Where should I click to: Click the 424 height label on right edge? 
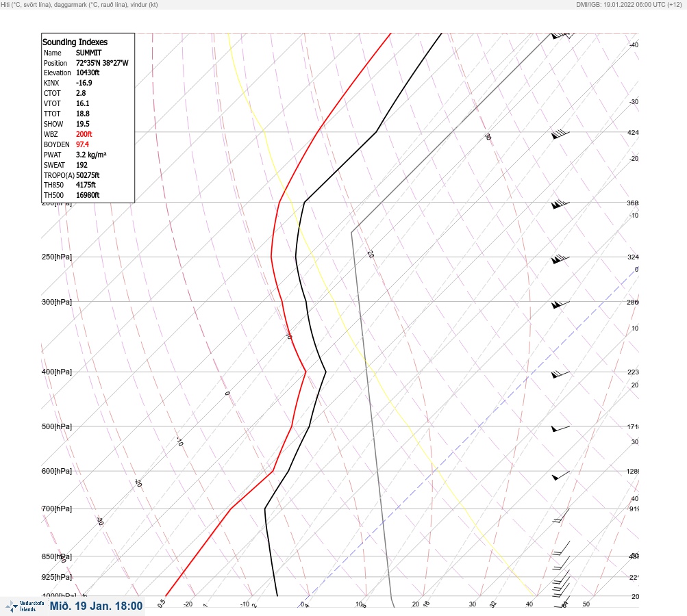coord(633,132)
